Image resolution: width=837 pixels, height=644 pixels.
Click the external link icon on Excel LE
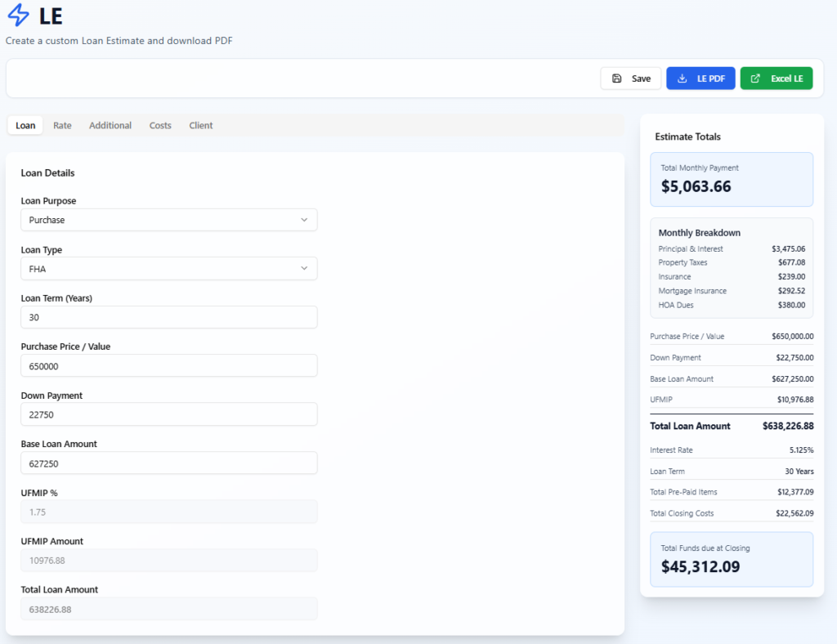point(755,78)
